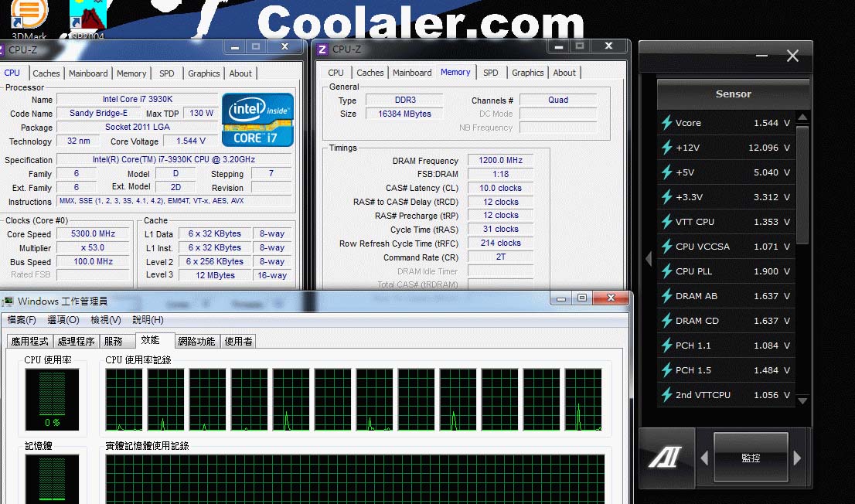Click the lightning icon beside Vcore
Image resolution: width=855 pixels, height=504 pixels.
pos(666,123)
